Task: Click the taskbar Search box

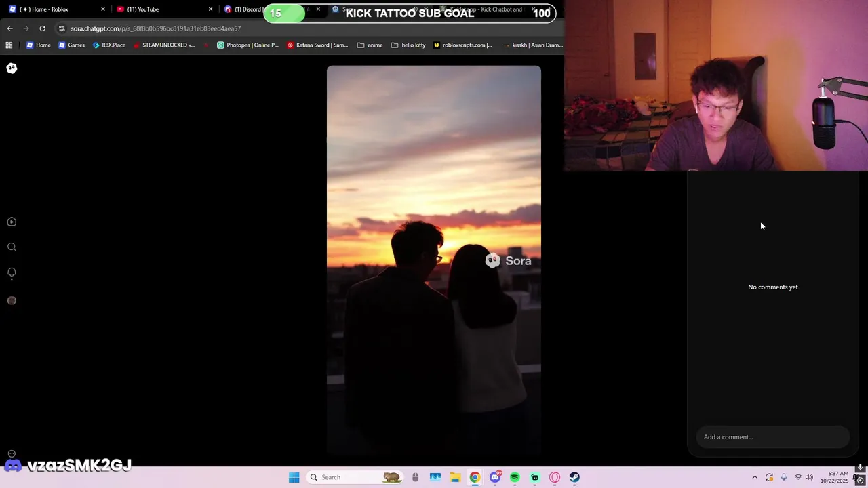Action: (353, 477)
